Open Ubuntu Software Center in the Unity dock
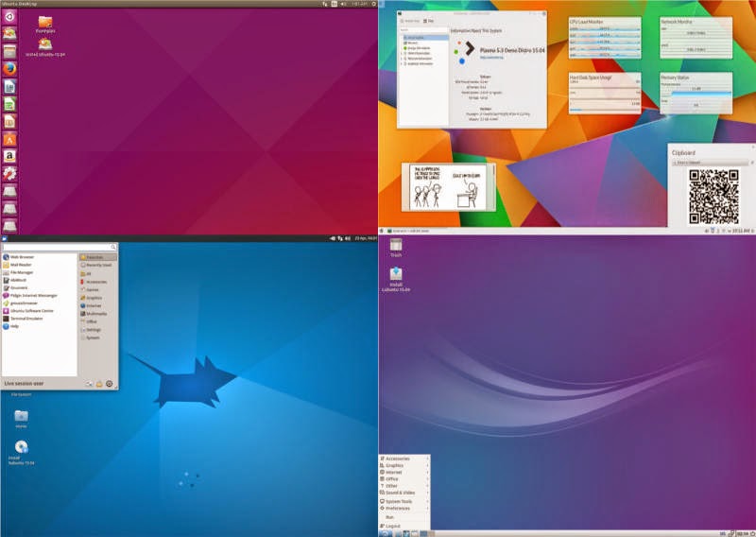 tap(9, 139)
